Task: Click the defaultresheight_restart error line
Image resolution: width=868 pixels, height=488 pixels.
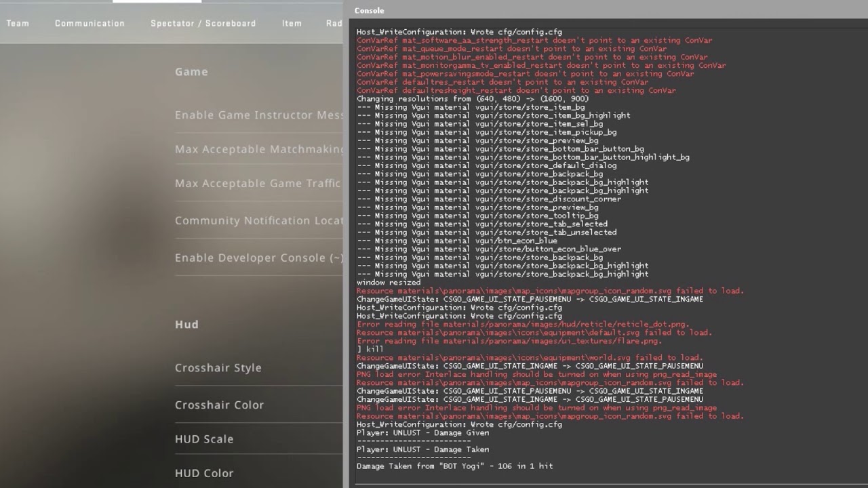Action: click(x=516, y=91)
